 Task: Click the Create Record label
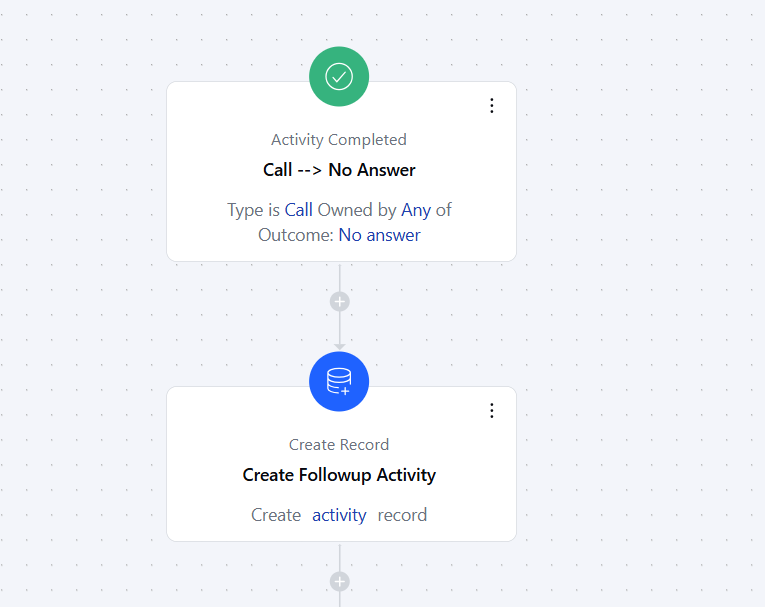point(339,445)
